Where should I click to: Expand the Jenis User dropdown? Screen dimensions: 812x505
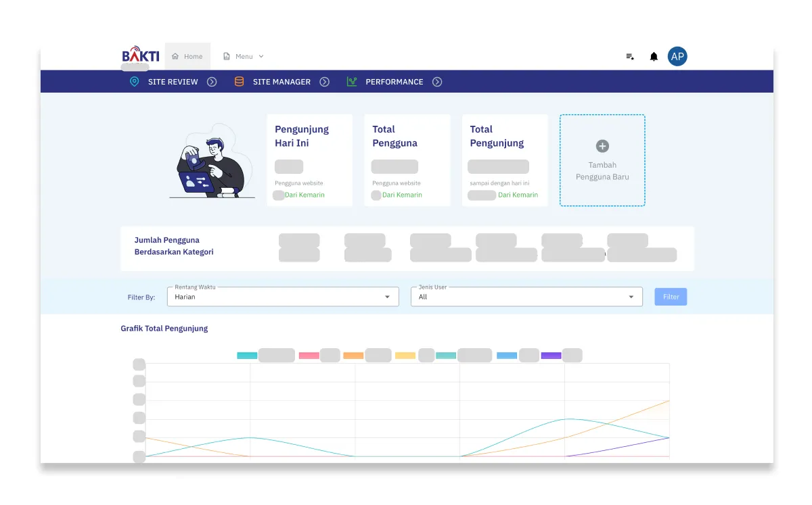[631, 296]
